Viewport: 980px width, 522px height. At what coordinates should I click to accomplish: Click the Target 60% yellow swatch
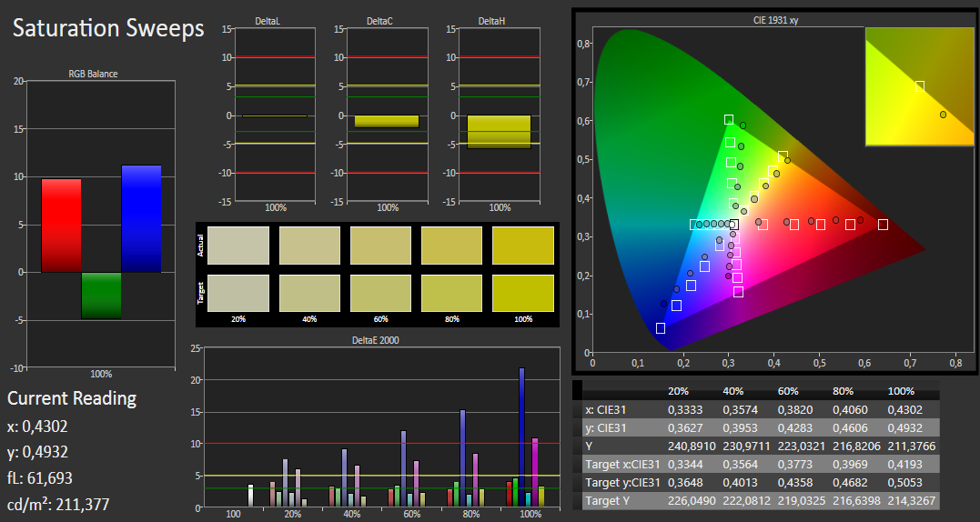(380, 294)
